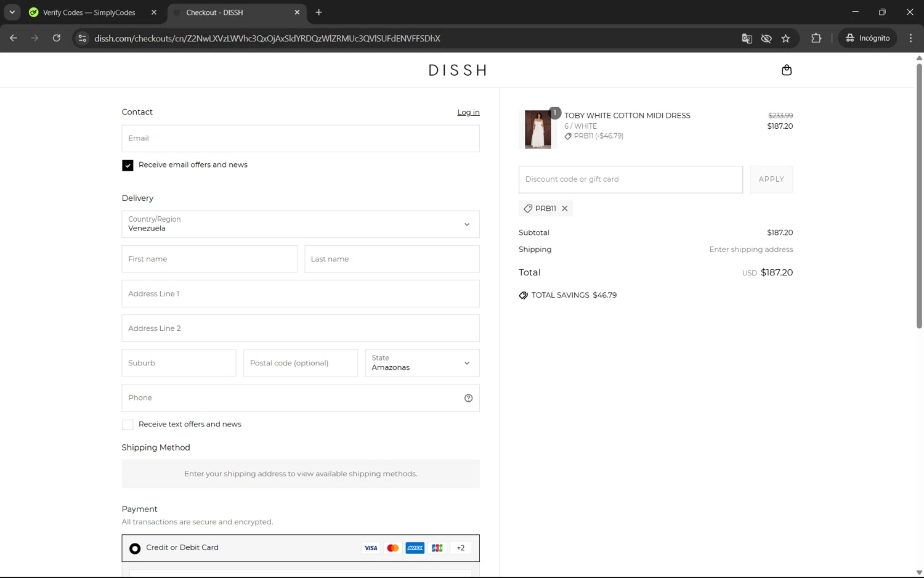Click the Mastercard icon
The height and width of the screenshot is (578, 924).
coord(393,548)
